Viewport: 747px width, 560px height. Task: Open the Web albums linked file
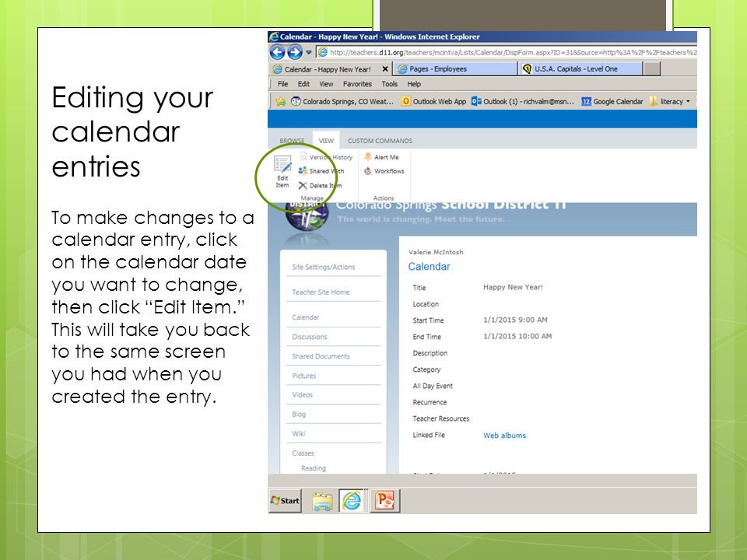click(504, 436)
